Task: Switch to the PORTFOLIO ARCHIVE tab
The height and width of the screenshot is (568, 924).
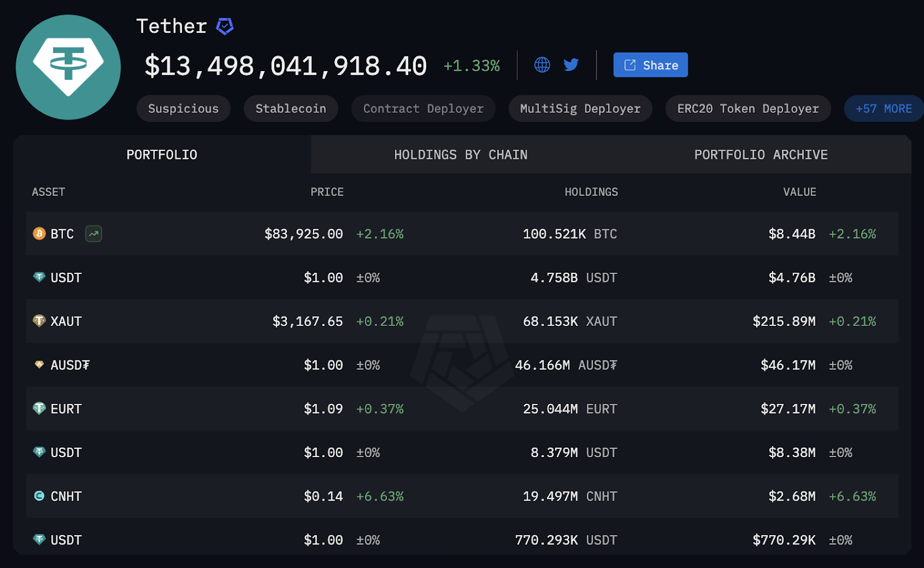Action: [761, 154]
